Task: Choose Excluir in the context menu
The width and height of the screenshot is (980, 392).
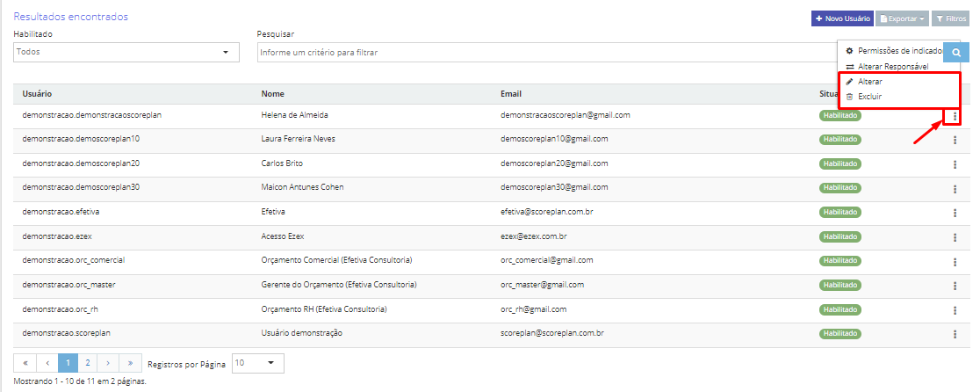Action: coord(869,97)
